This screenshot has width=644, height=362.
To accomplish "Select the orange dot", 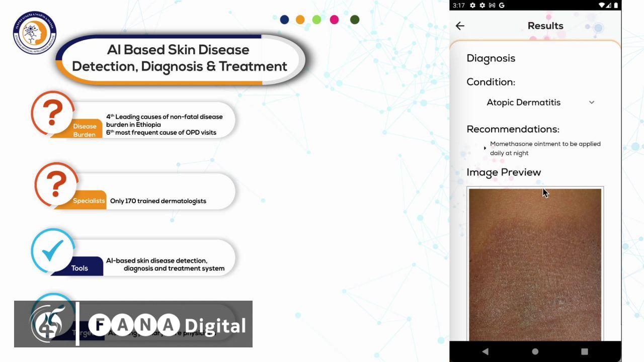I will click(x=300, y=20).
